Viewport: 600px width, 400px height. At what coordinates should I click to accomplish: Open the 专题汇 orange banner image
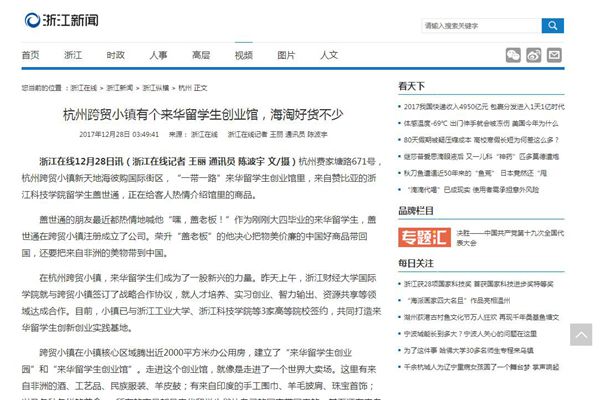[419, 237]
